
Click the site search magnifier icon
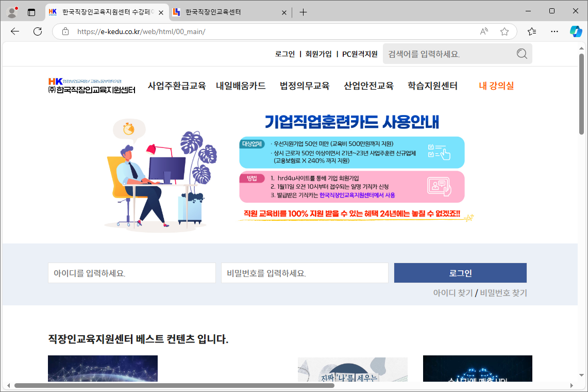click(x=521, y=53)
